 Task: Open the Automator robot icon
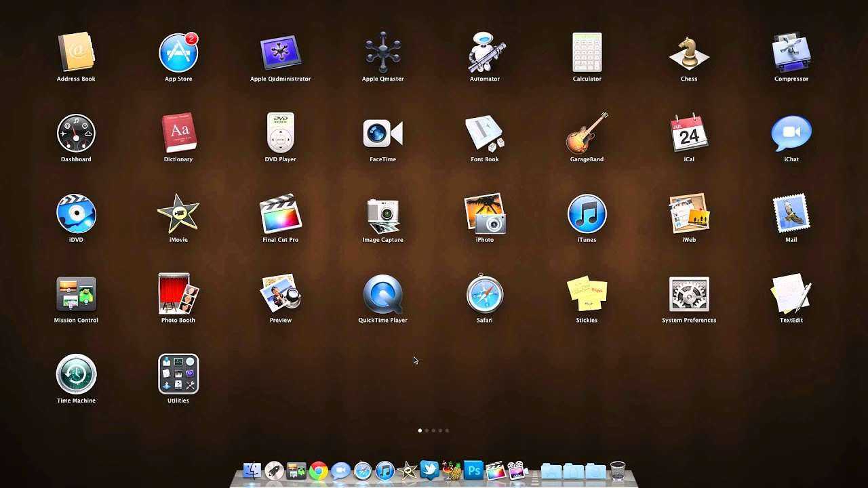point(485,53)
